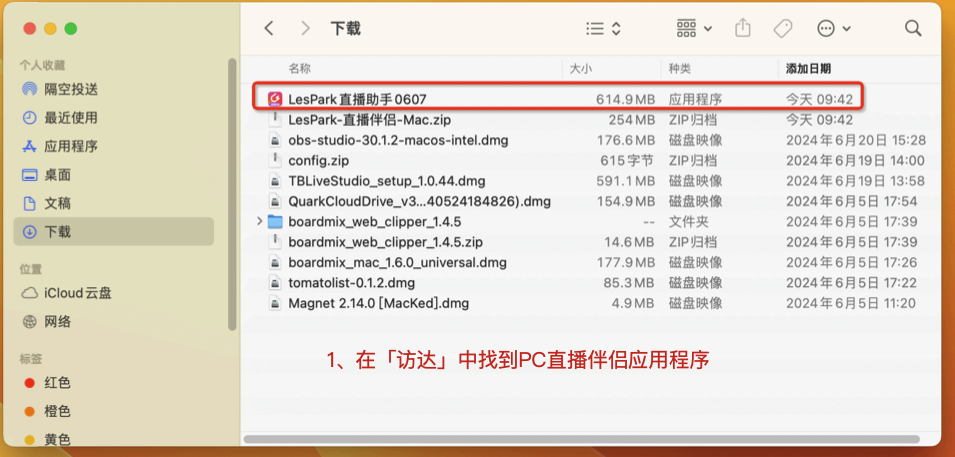Open the group-by grid dropdown
Screen dimensions: 955x457
coord(694,28)
